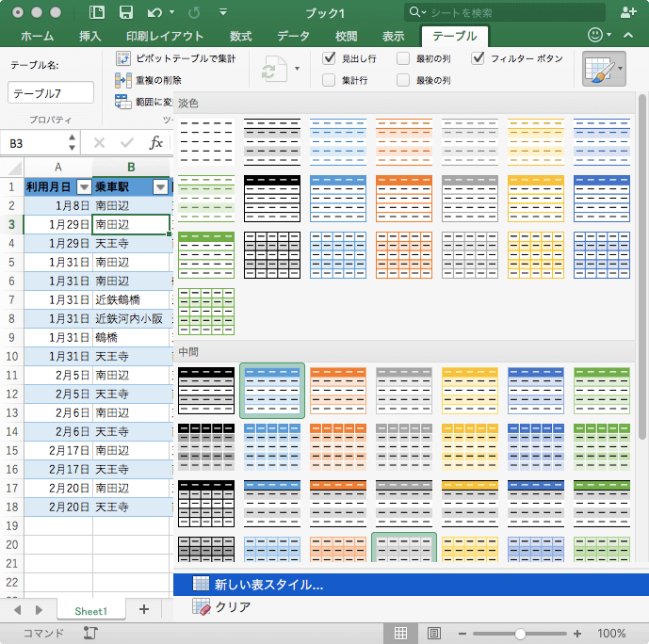
Task: Click the remove duplicates icon
Action: pyautogui.click(x=123, y=80)
